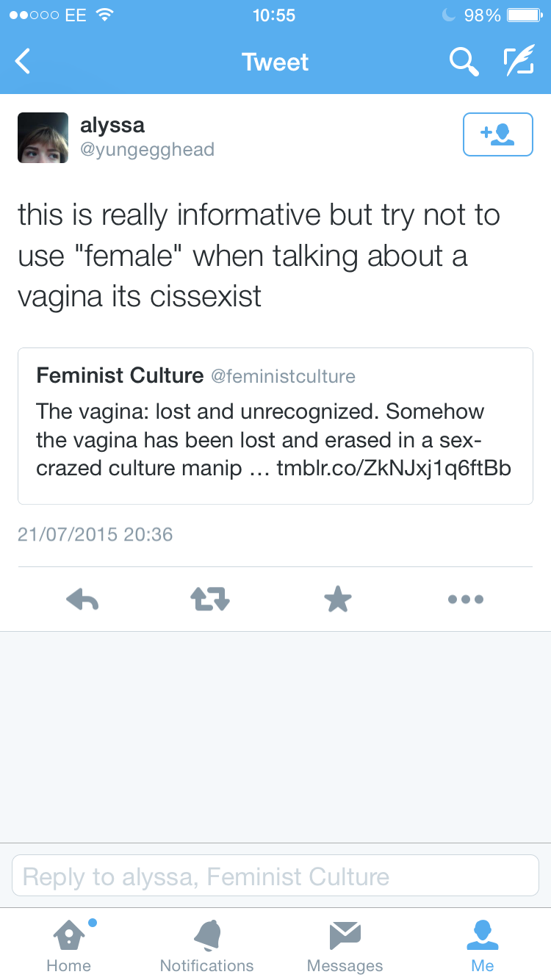Favorite the tweet with star icon

(x=338, y=599)
